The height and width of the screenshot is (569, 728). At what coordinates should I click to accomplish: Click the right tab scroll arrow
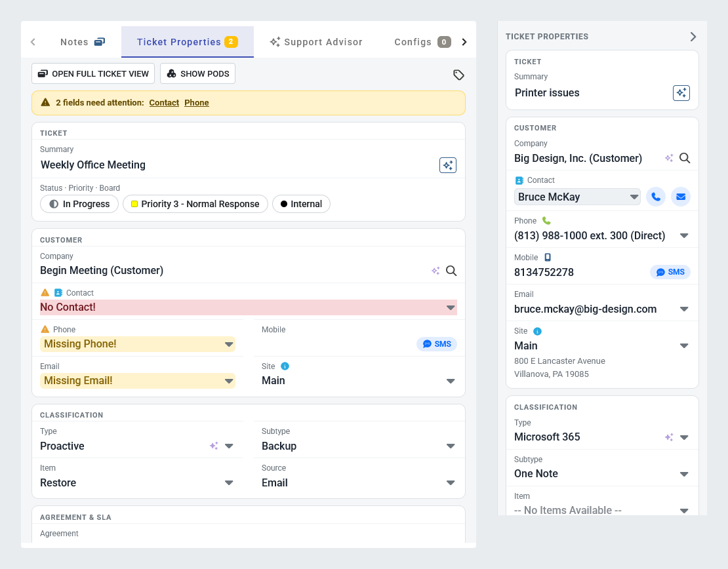(464, 42)
